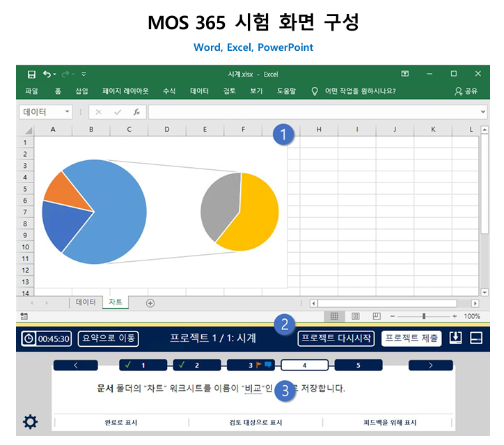Click the New Sheet plus icon
Screen dimensions: 504x445
(150, 303)
